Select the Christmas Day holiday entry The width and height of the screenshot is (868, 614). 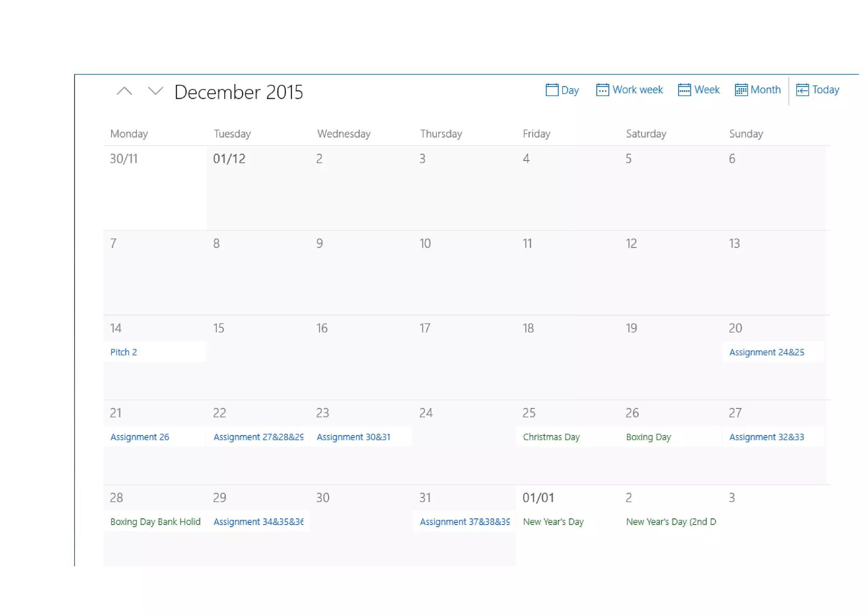(x=551, y=437)
